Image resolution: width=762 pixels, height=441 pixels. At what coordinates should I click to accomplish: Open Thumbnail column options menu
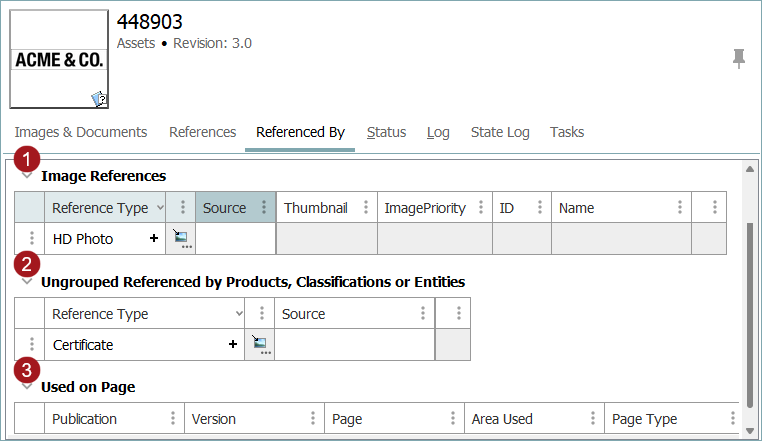[x=366, y=208]
